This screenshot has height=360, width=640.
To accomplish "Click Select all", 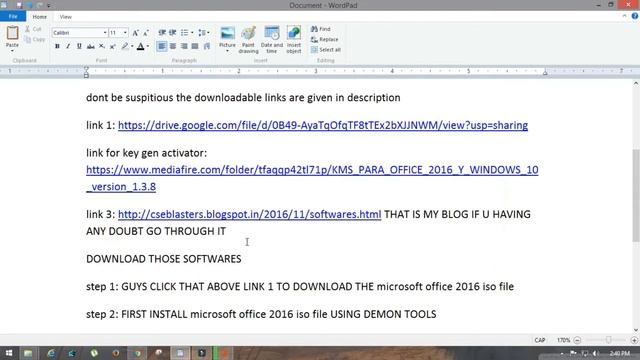I will [326, 50].
